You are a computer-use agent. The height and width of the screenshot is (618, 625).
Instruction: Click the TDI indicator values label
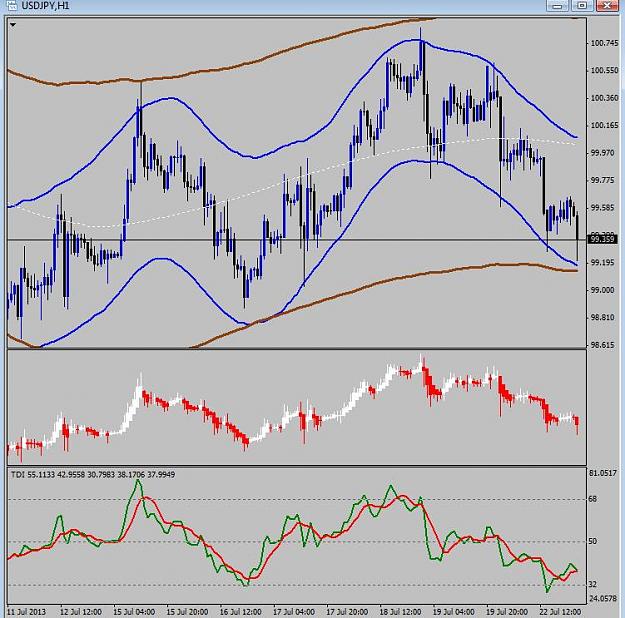pyautogui.click(x=93, y=474)
